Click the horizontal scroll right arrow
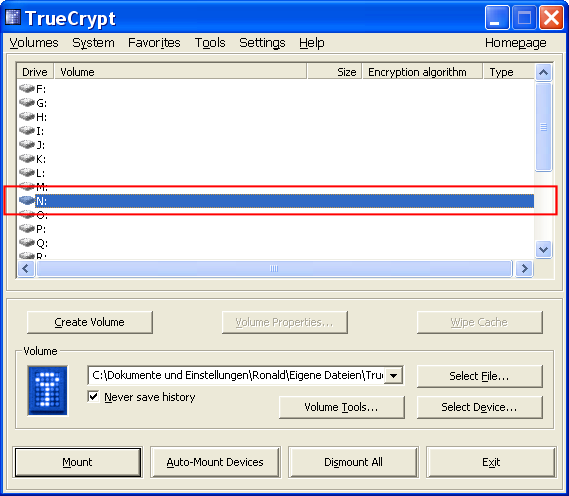This screenshot has height=496, width=569. [x=524, y=269]
